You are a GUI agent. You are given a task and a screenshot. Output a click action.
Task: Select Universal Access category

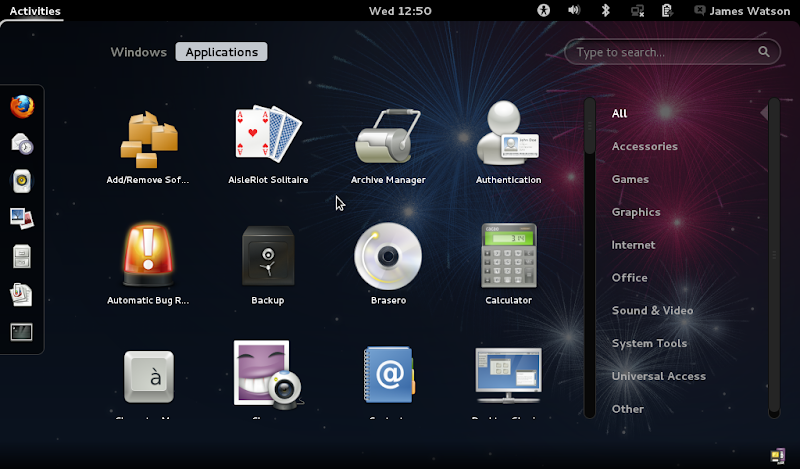click(x=659, y=376)
